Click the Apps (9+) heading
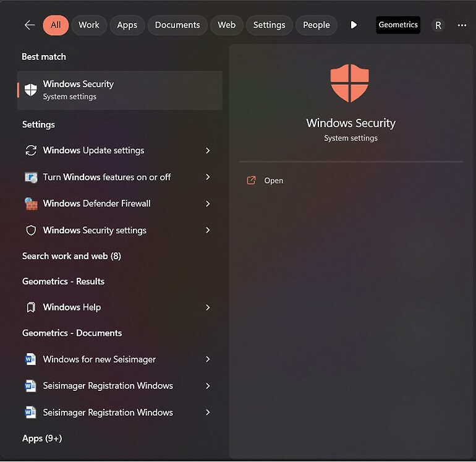The image size is (476, 462). point(42,438)
